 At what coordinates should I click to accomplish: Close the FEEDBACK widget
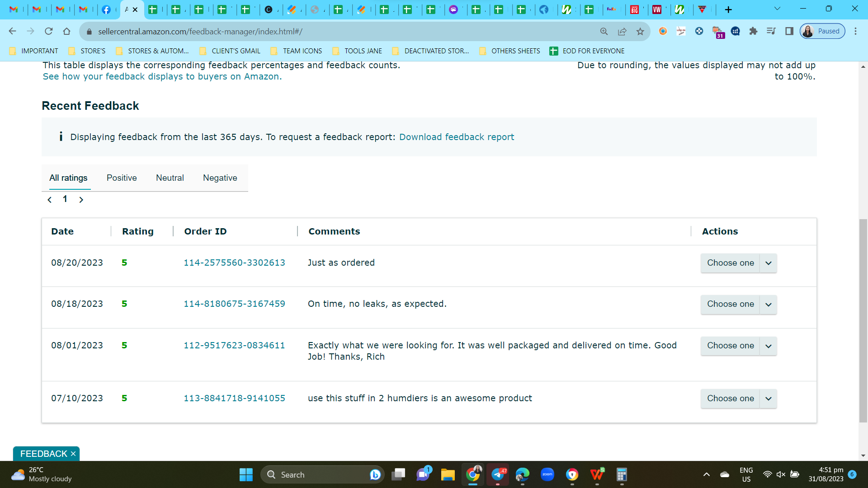click(x=73, y=454)
